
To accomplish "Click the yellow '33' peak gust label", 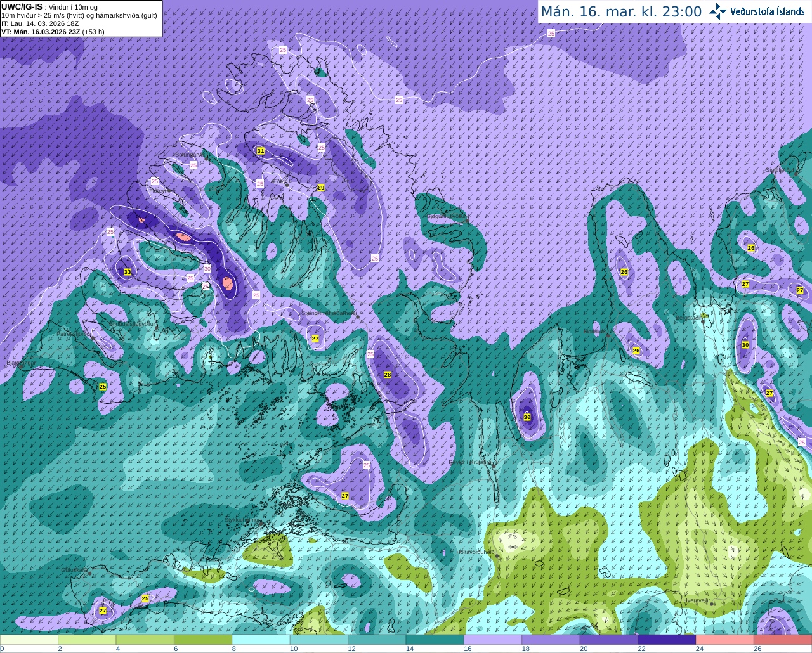I will point(128,272).
